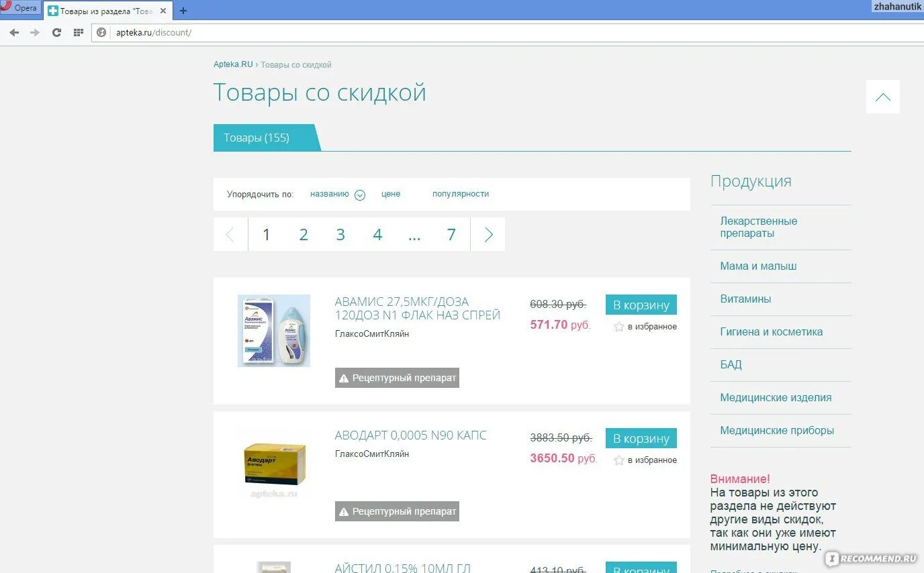924x573 pixels.
Task: Star Аводарт as favorite
Action: point(619,460)
